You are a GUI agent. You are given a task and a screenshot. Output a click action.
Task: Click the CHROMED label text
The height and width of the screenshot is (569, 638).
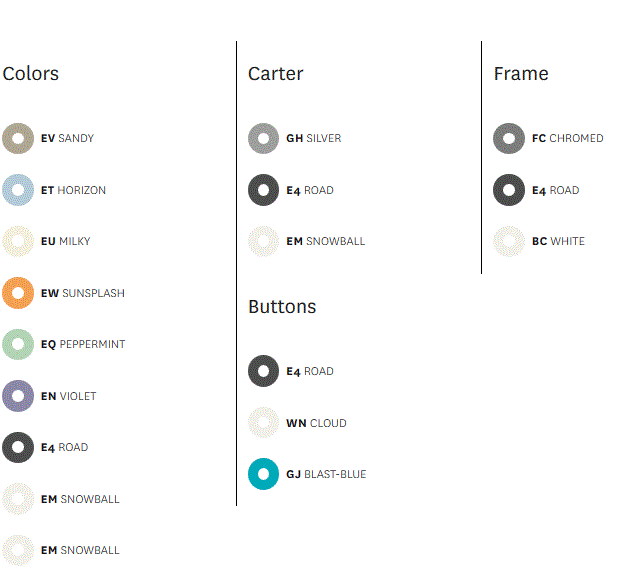click(x=576, y=138)
